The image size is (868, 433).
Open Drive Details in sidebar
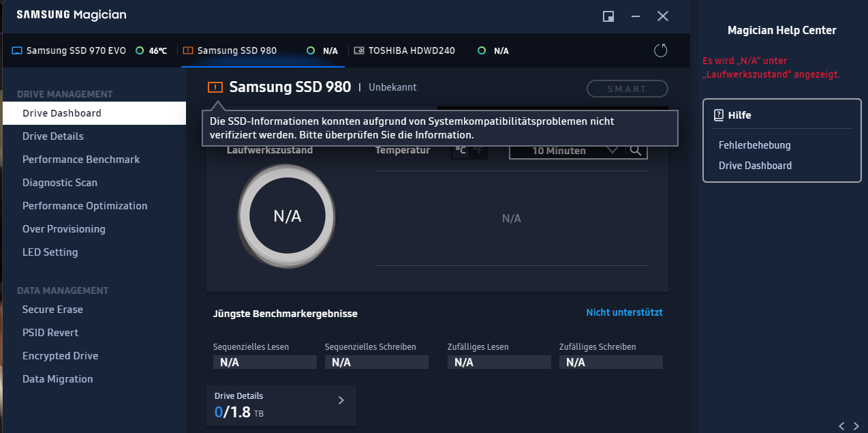tap(94, 136)
